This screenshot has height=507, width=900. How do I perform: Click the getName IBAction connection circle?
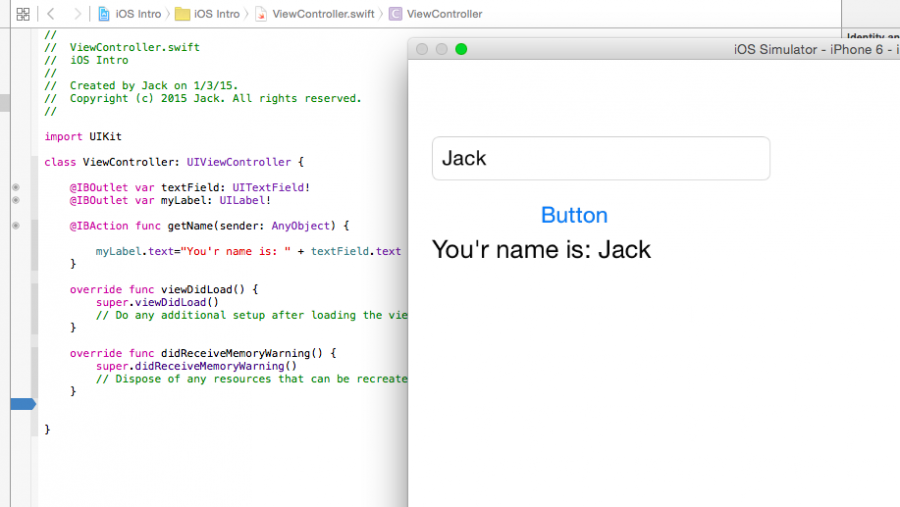[x=15, y=226]
